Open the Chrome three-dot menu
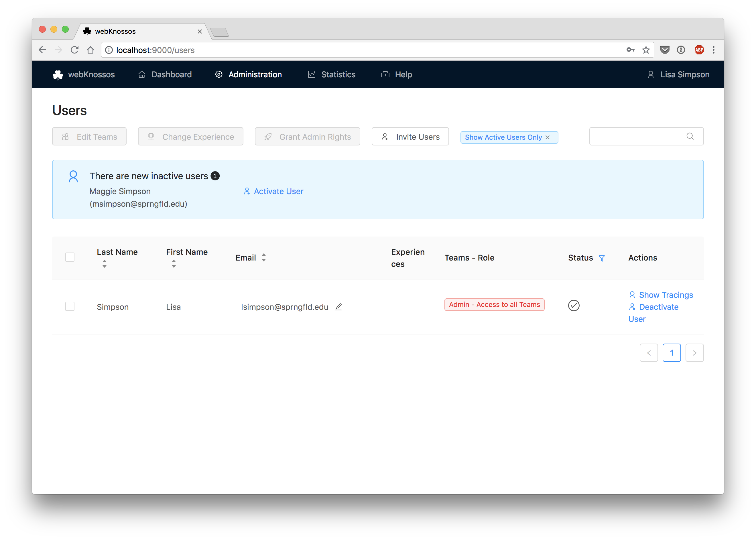This screenshot has width=756, height=540. tap(713, 50)
